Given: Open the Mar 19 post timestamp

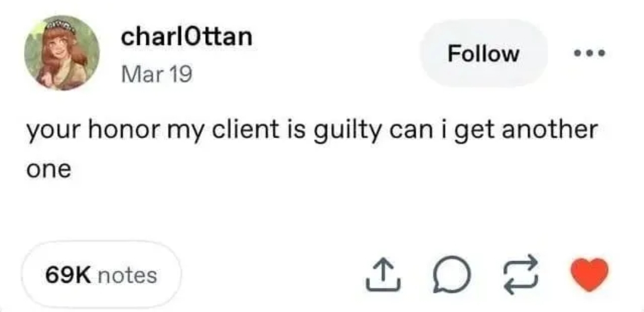Looking at the screenshot, I should point(156,74).
